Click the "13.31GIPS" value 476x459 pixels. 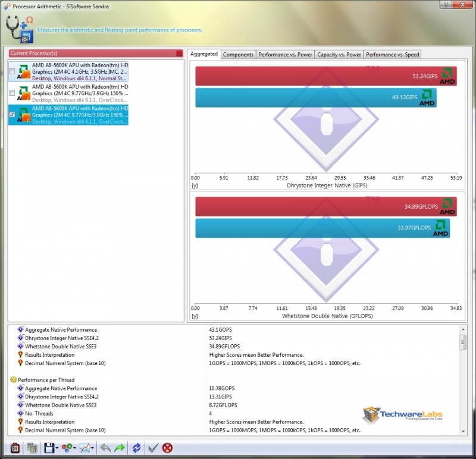click(220, 397)
